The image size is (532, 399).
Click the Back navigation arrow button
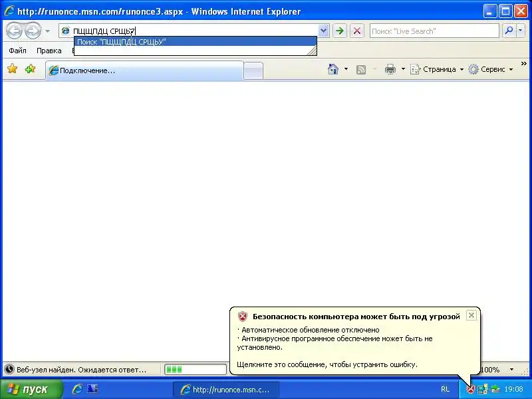pyautogui.click(x=14, y=31)
